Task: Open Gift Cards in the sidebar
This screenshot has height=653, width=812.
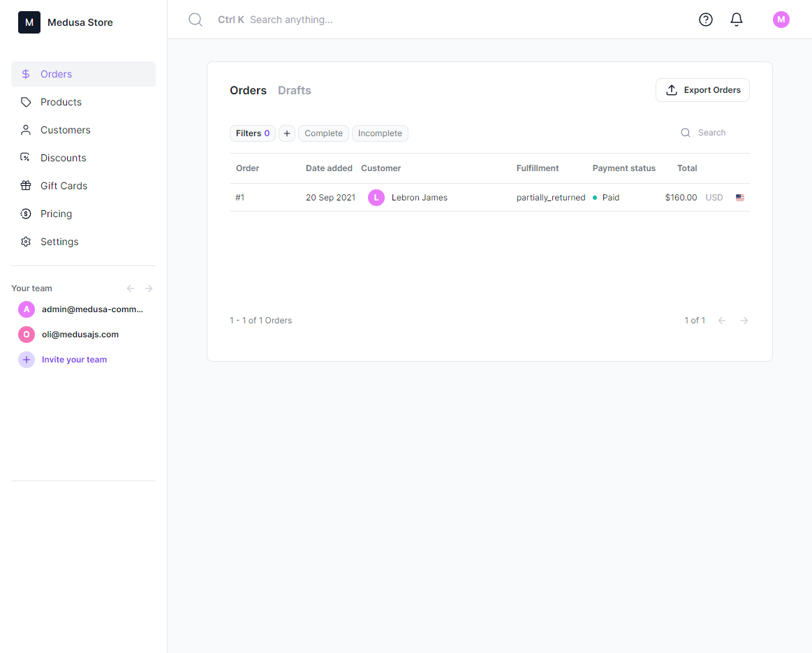Action: 64,186
